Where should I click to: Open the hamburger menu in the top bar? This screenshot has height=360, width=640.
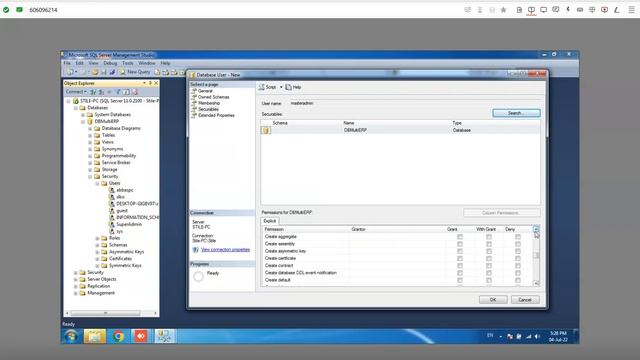pos(631,10)
